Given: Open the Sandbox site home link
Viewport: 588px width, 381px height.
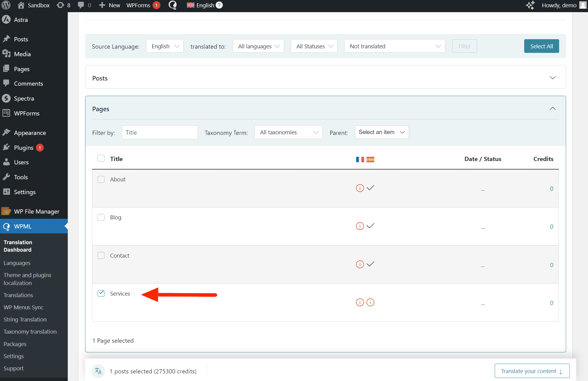Looking at the screenshot, I should tap(33, 5).
